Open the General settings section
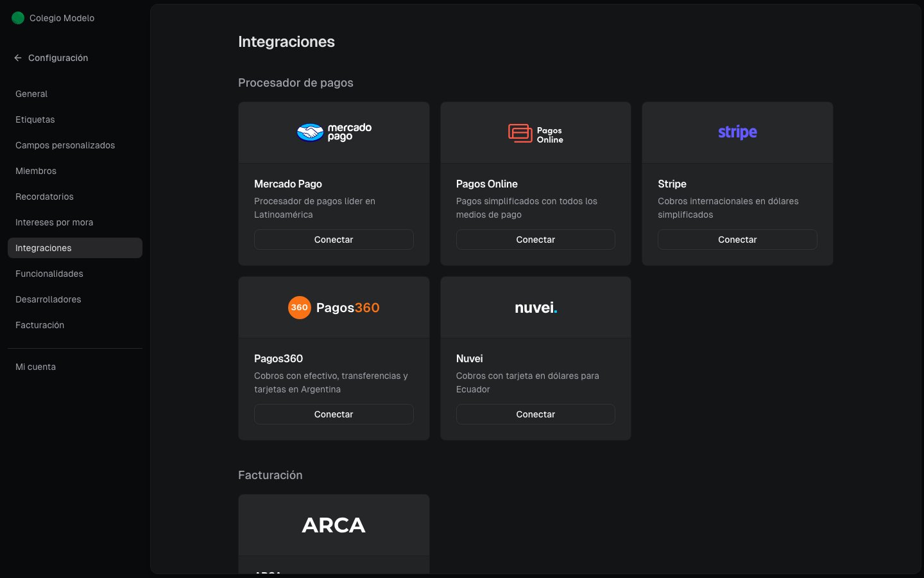 [75, 94]
